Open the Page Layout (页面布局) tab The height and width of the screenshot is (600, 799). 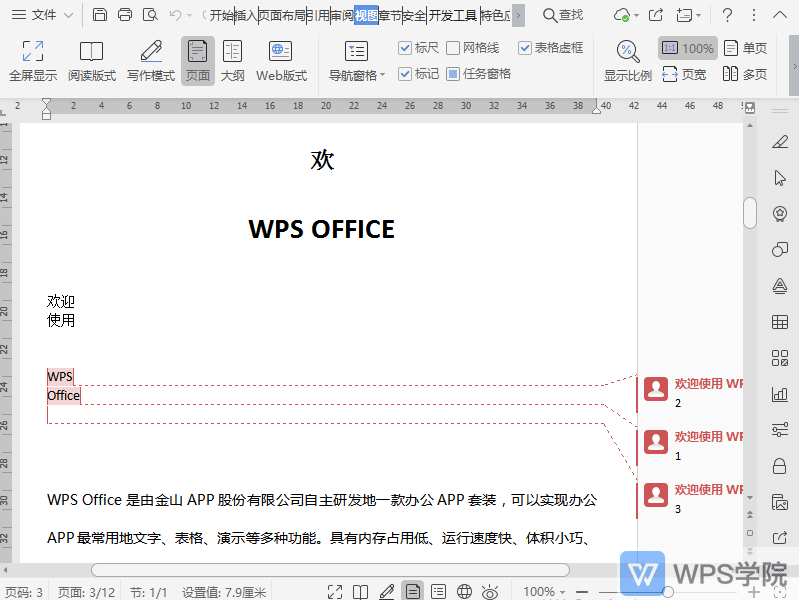[283, 15]
